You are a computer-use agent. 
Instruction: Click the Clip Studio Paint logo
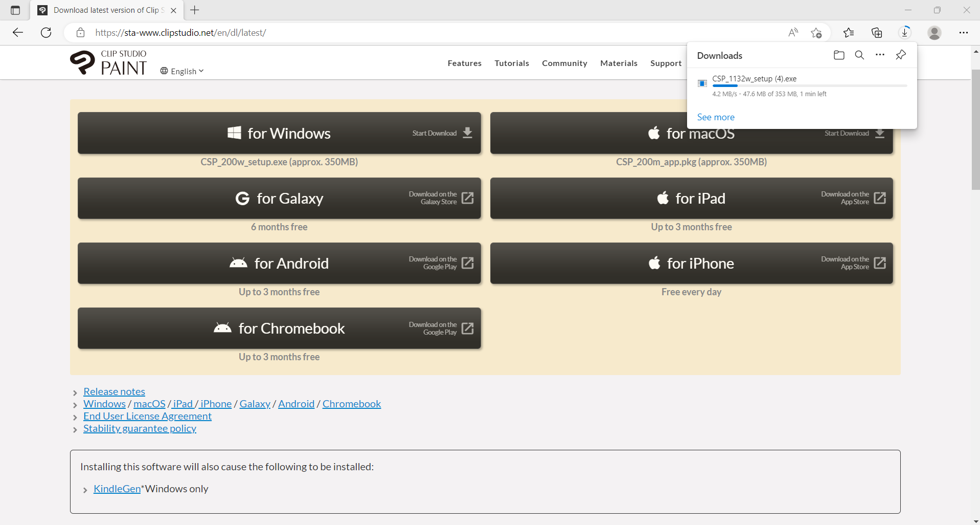tap(108, 63)
